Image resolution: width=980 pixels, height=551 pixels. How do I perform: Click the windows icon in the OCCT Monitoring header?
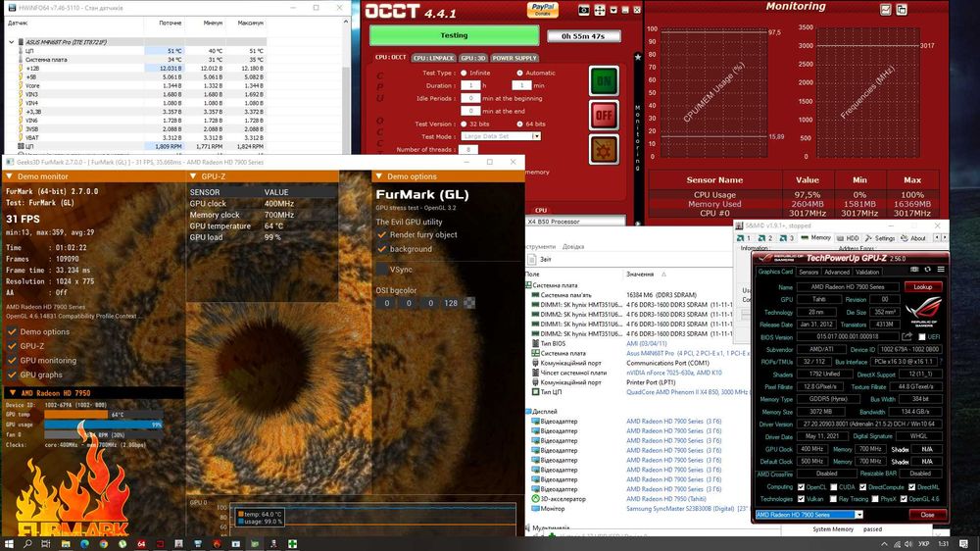click(x=902, y=10)
